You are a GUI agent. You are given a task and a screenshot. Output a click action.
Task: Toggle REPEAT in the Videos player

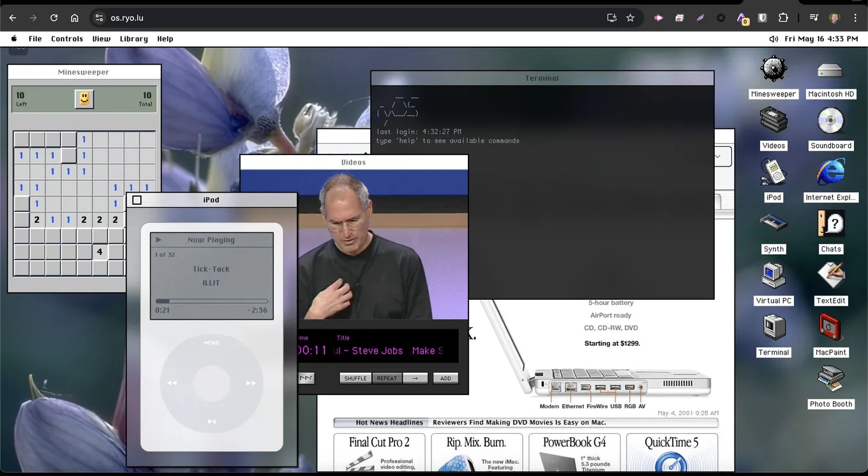(x=387, y=378)
